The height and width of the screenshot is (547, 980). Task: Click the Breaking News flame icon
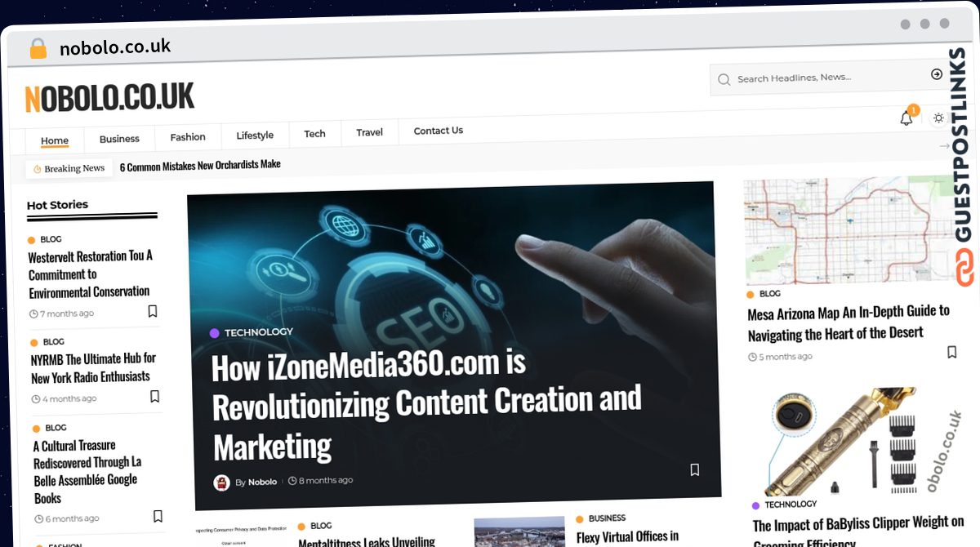(x=37, y=169)
